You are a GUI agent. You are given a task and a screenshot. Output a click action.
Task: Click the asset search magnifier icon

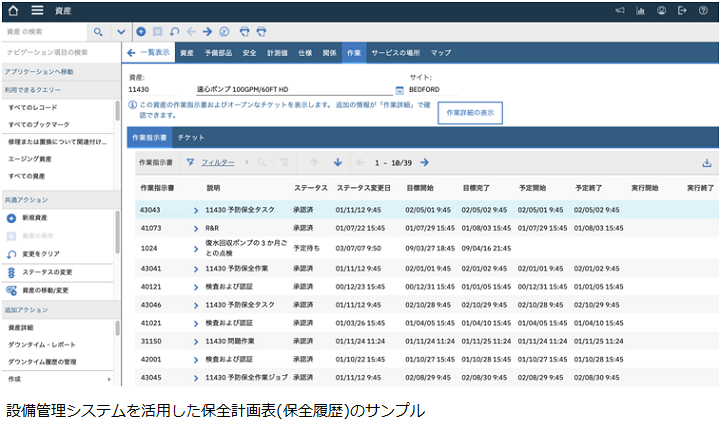click(98, 32)
